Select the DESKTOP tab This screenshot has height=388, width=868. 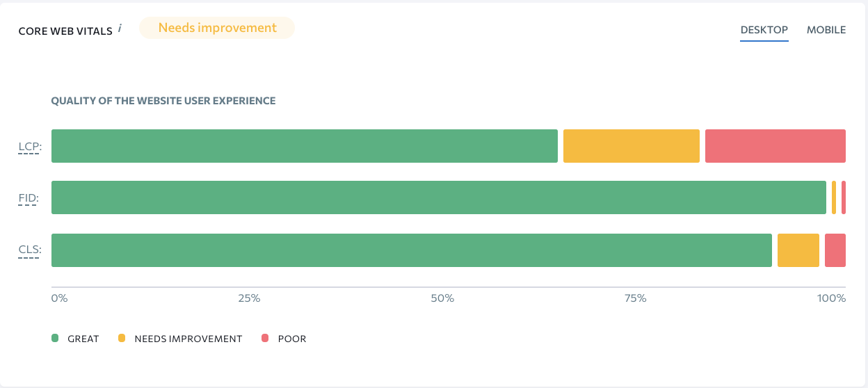click(764, 30)
